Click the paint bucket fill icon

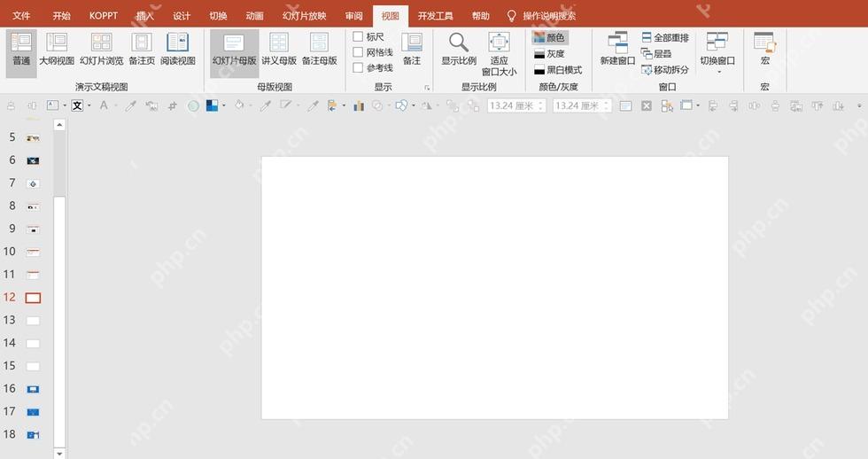pos(239,105)
